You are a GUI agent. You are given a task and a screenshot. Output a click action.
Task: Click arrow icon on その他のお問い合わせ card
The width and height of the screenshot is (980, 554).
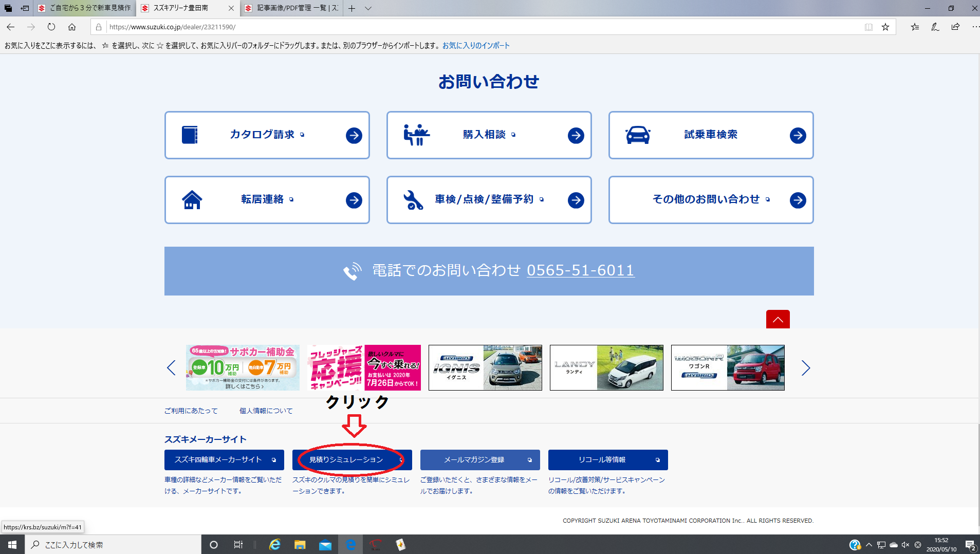(798, 200)
